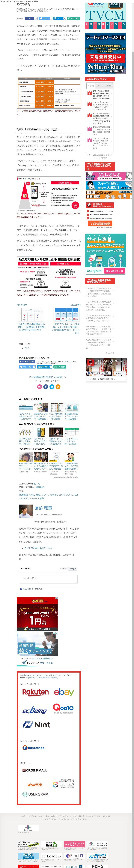Viewport: 134px width, 868px height.
Task: Select the 1か月 ranking tab
Action: 108,86
